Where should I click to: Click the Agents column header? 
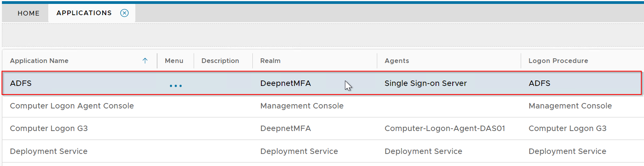397,61
